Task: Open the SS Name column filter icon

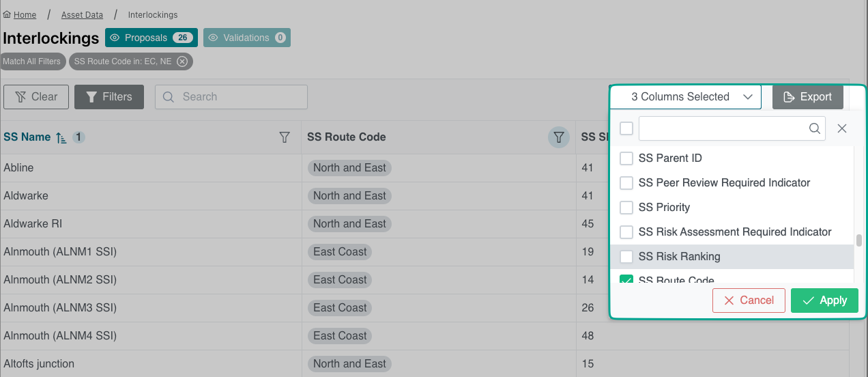Action: [x=285, y=137]
